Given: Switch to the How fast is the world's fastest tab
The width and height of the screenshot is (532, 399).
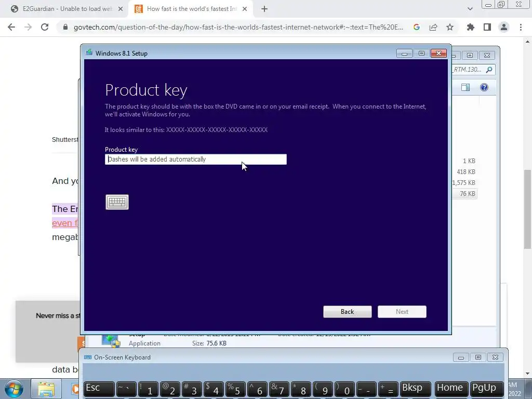Looking at the screenshot, I should click(x=192, y=9).
